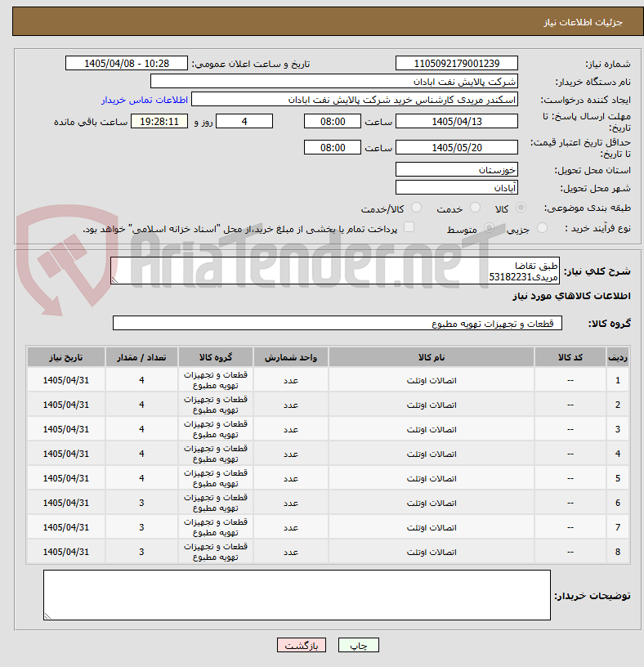Click the چاپ print button
Viewport: 644px width, 667px height.
(x=358, y=645)
